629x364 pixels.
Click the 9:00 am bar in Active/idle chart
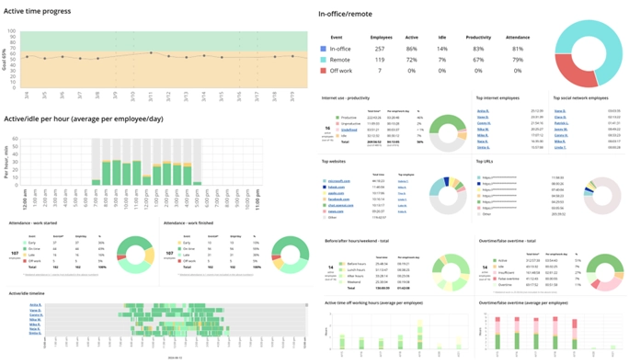(117, 173)
